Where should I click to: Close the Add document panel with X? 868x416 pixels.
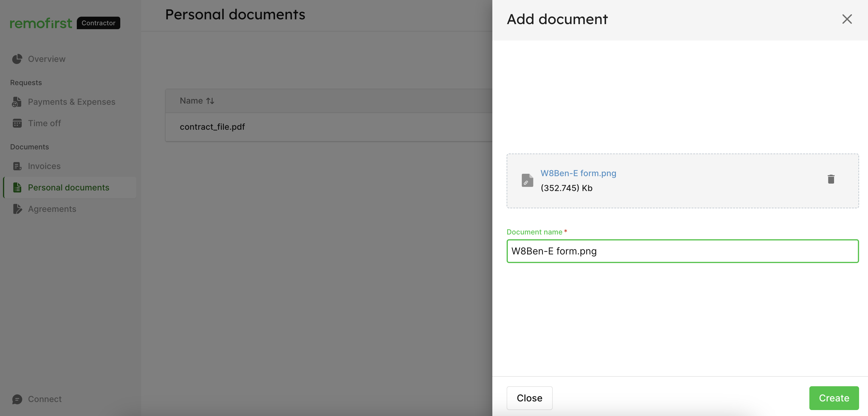pyautogui.click(x=847, y=19)
